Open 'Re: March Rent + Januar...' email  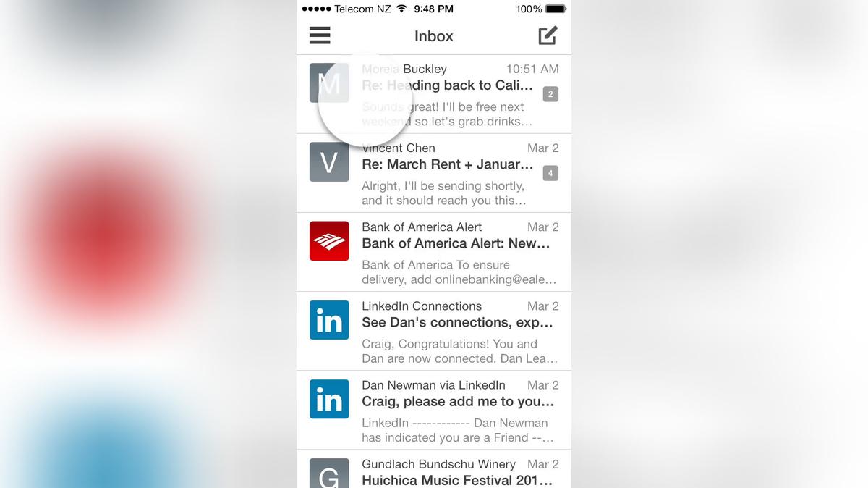[448, 164]
